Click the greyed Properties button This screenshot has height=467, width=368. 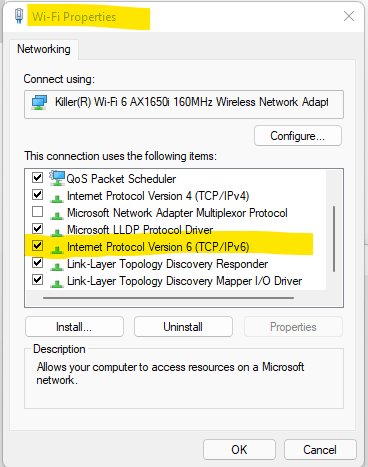(x=293, y=327)
